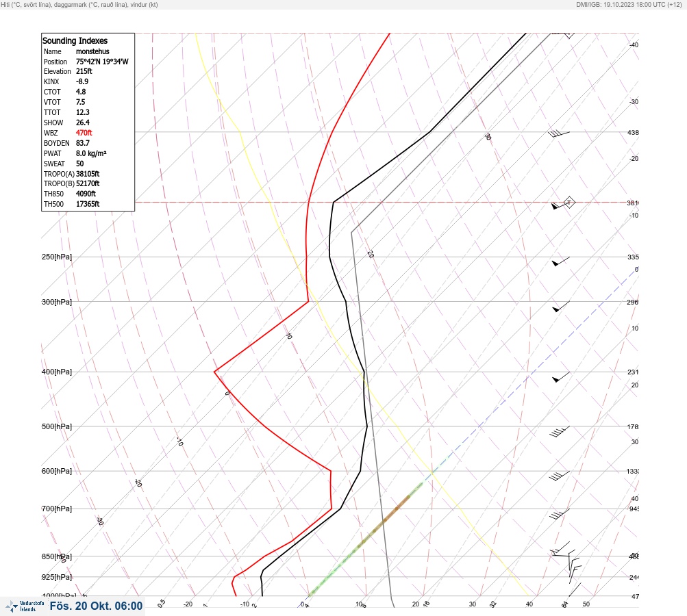Viewport: 687px width, 616px height.
Task: Click the '500[hPa]' pressure label
Action: [57, 426]
